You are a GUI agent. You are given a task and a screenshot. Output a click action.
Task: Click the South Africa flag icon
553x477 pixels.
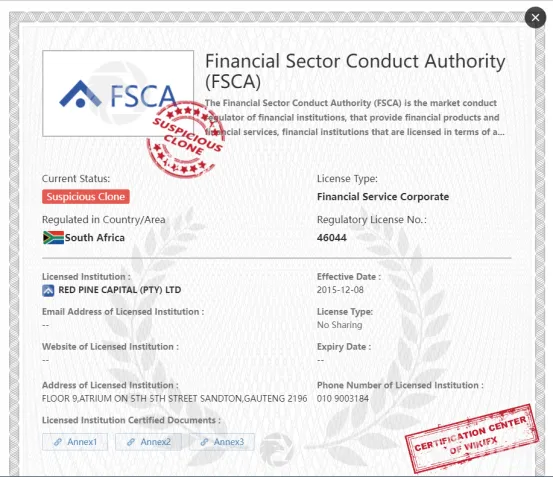[x=53, y=238]
